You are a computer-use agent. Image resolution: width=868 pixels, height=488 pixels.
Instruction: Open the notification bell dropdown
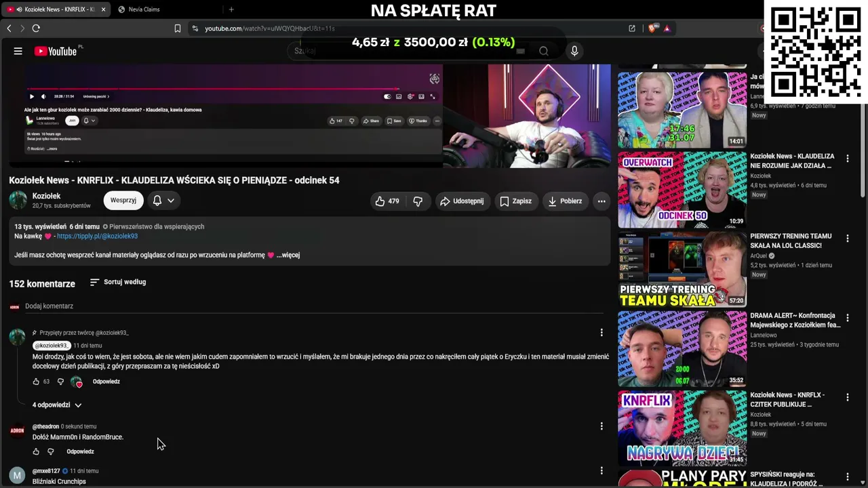[x=163, y=201]
